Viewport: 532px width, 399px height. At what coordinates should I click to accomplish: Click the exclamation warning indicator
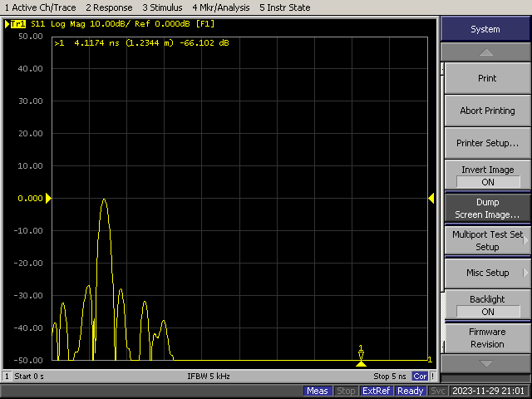click(432, 377)
